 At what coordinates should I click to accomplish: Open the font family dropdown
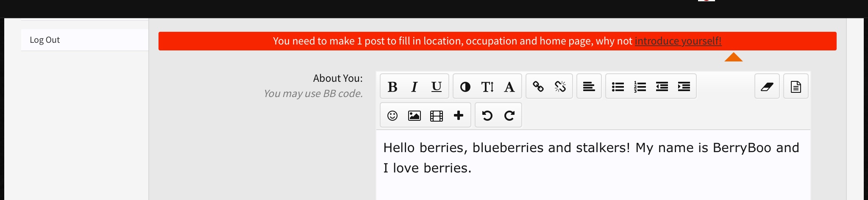(509, 86)
